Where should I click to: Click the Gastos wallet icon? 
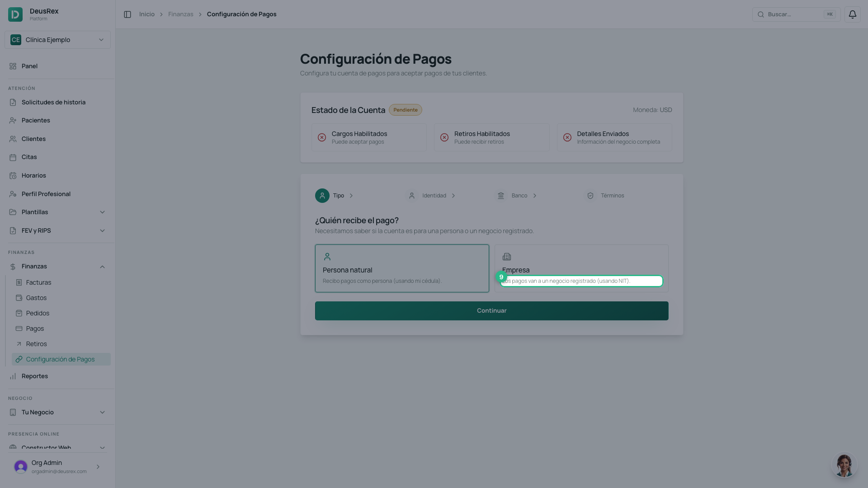(x=19, y=298)
